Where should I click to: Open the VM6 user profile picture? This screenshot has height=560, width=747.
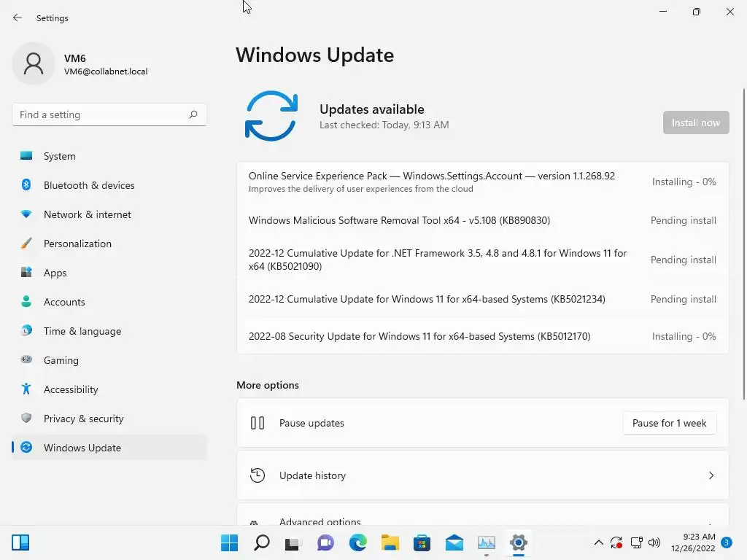tap(34, 63)
